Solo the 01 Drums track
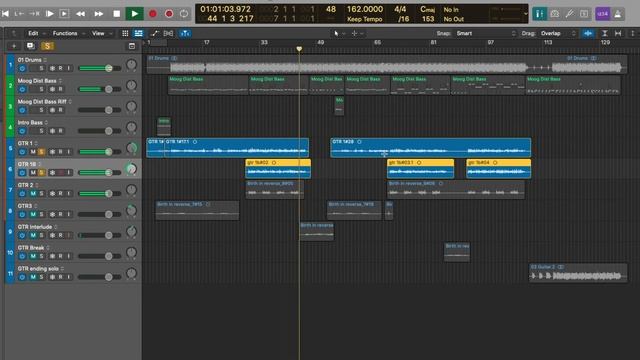This screenshot has width=640, height=360. [41, 68]
